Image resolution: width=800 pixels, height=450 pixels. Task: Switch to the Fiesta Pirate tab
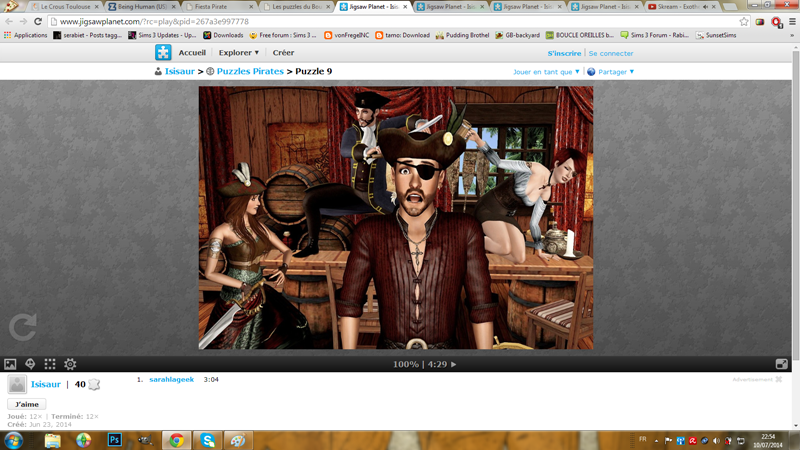216,7
